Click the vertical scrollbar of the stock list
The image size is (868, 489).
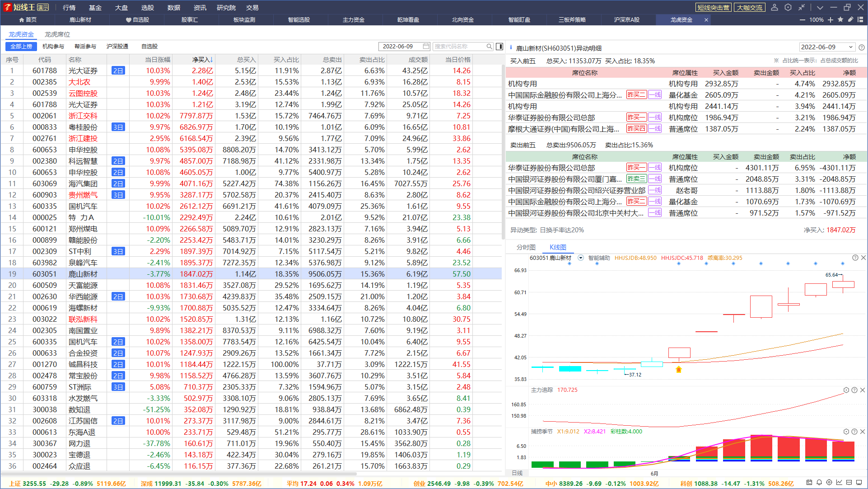(x=503, y=151)
